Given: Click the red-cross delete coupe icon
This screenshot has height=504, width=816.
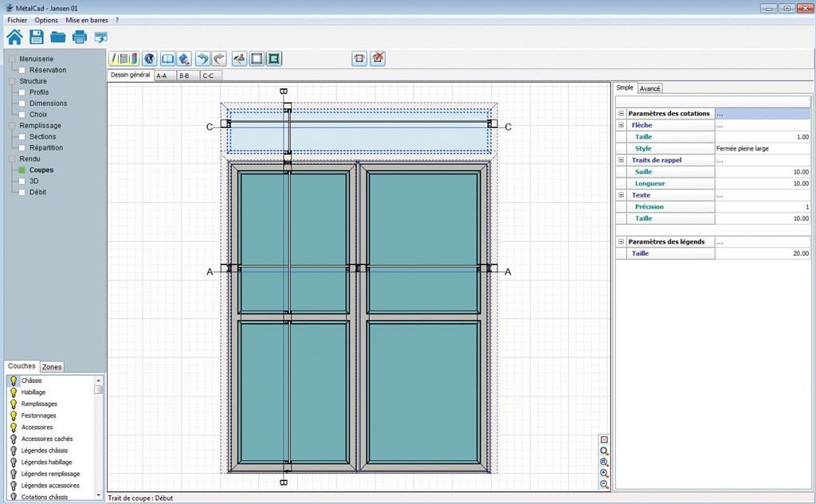Looking at the screenshot, I should pyautogui.click(x=377, y=58).
